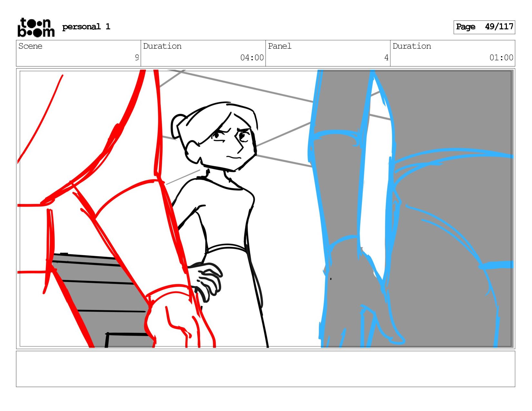Click panel number value '4'
Screen dimensions: 532x411
386,58
